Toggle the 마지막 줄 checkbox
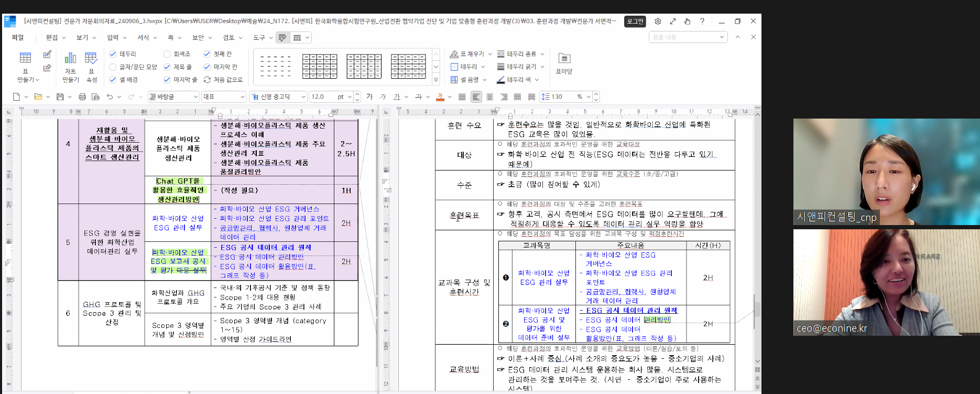Screen dimensions: 980x394 [167, 80]
